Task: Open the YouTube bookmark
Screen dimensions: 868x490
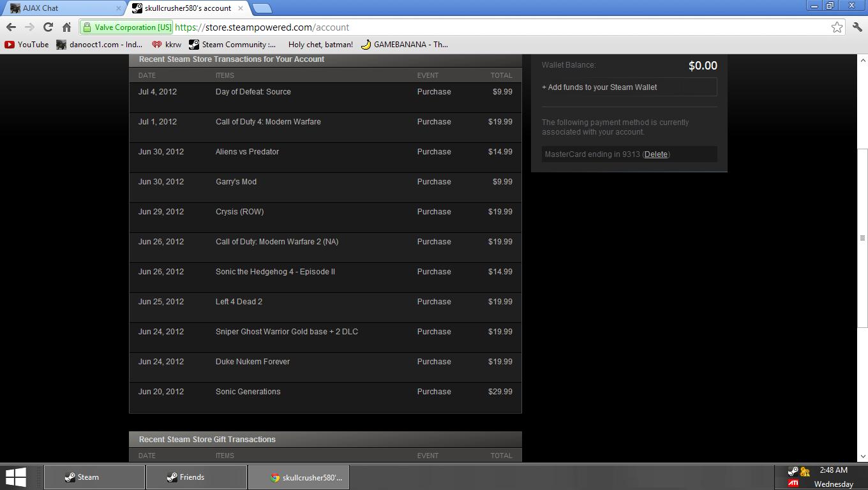Action: 27,45
